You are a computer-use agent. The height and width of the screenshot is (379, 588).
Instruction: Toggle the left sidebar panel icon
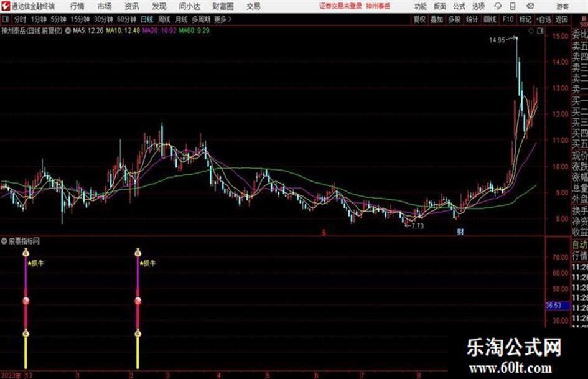[x=6, y=19]
